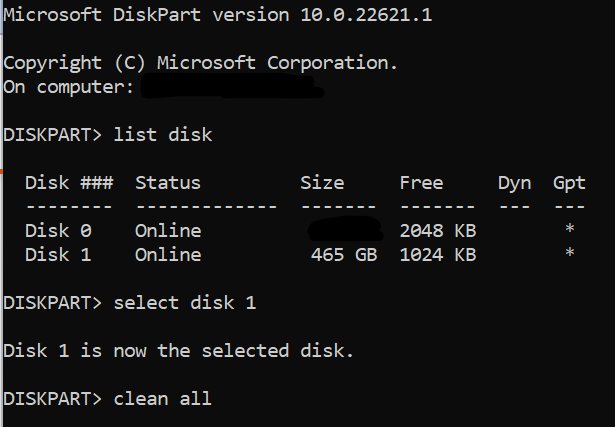Click the "On computer:" label
615x427 pixels.
pos(68,86)
